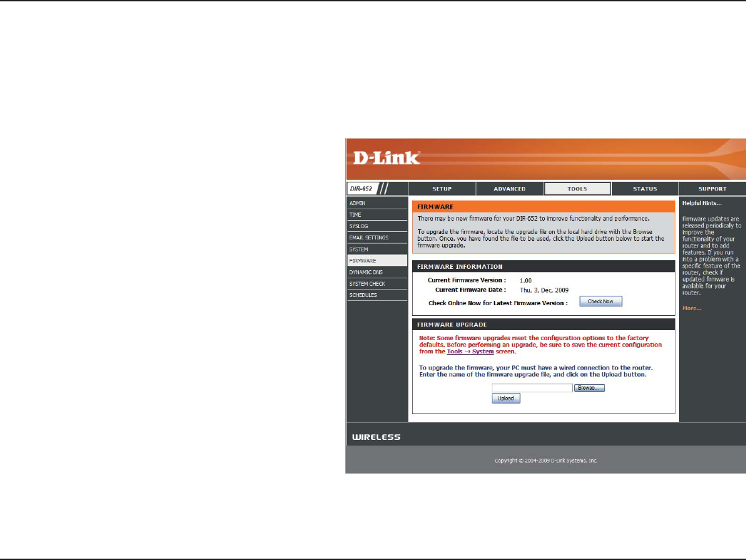Click the copyright D-Link Systems text
This screenshot has width=746, height=560.
coord(545,461)
